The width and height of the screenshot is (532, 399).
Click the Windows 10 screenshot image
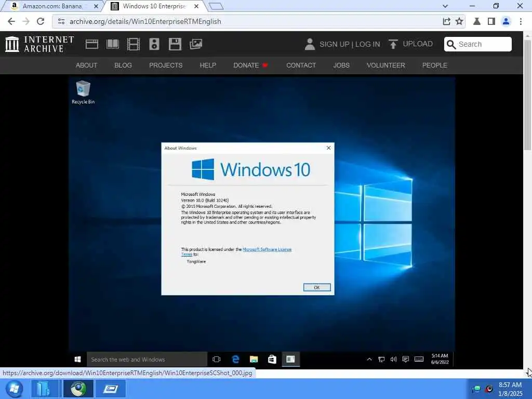pyautogui.click(x=262, y=222)
